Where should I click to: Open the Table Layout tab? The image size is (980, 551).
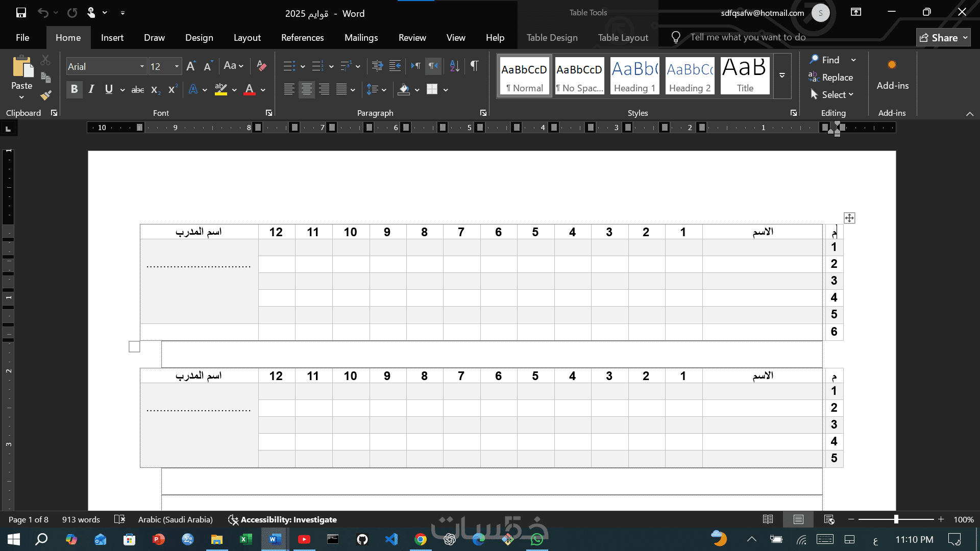[x=623, y=38]
